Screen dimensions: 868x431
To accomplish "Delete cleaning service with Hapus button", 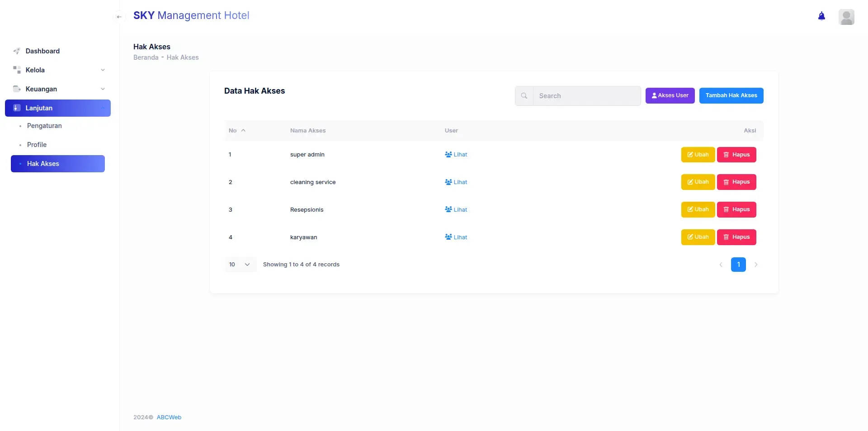I will [736, 182].
